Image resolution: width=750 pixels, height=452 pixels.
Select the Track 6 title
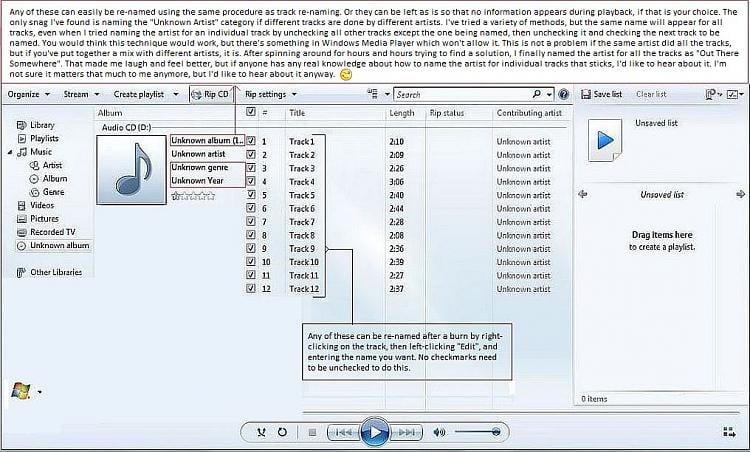click(302, 209)
